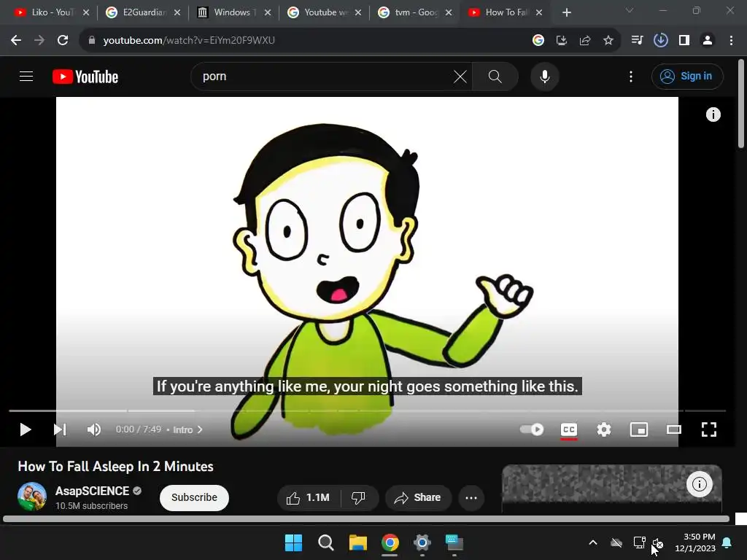
Task: Seek using the video progress bar
Action: [x=367, y=411]
